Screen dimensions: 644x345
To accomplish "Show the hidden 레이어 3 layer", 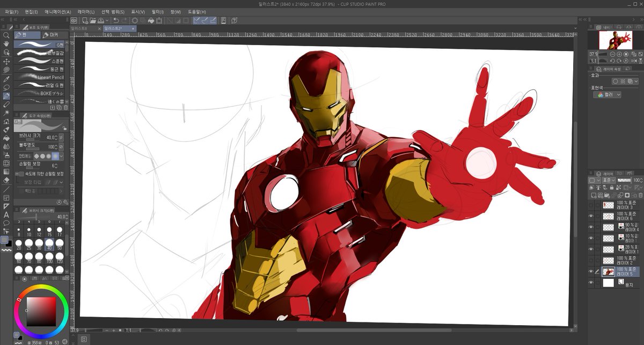I will pos(591,205).
